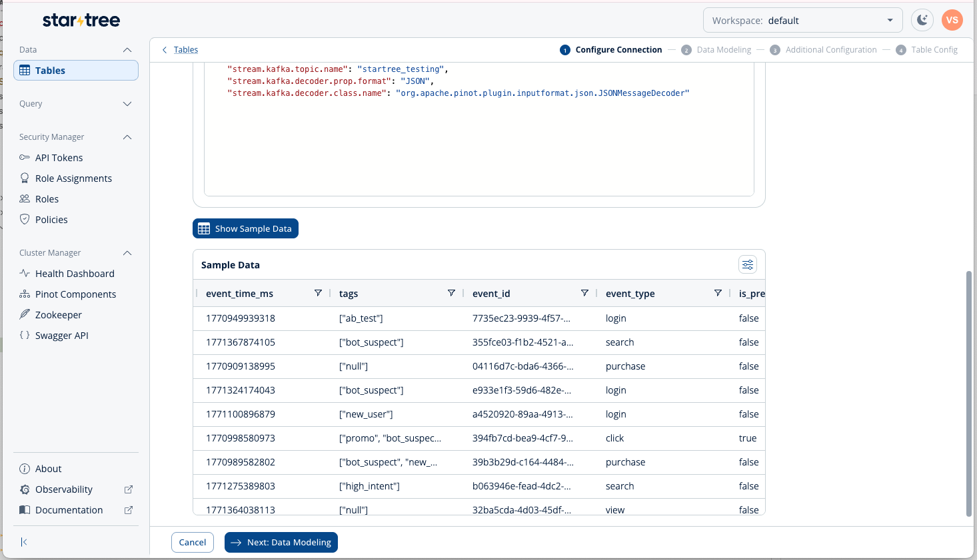The height and width of the screenshot is (560, 977).
Task: Collapse the Security Manager section
Action: click(x=127, y=137)
